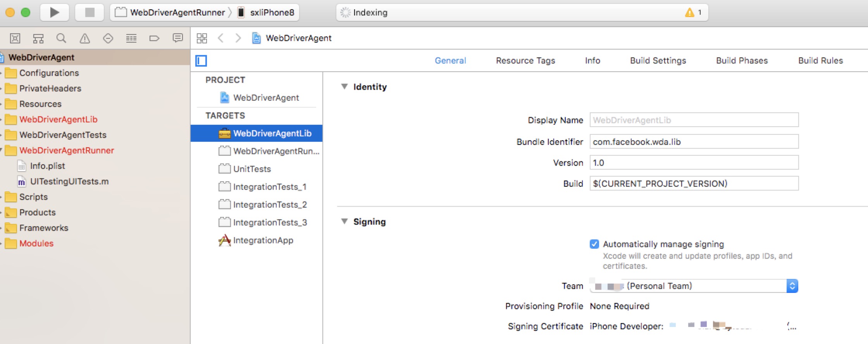Switch to the Build Settings tab
The image size is (868, 344).
[x=658, y=60]
